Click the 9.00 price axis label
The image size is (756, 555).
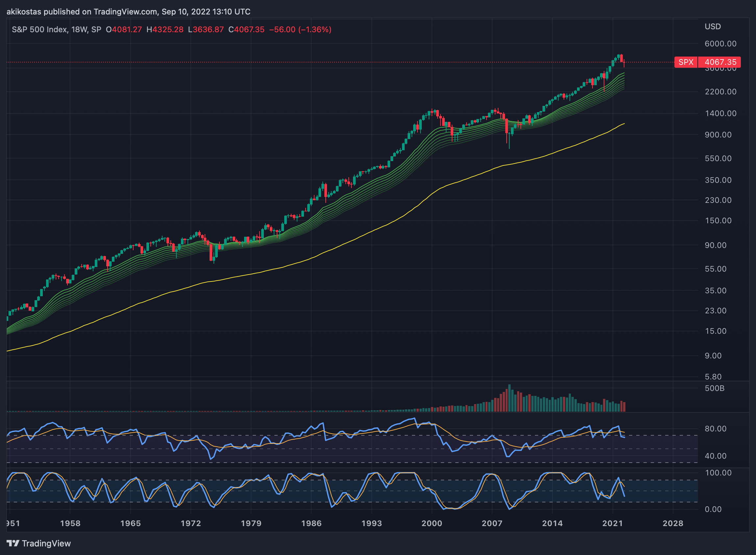(x=713, y=356)
